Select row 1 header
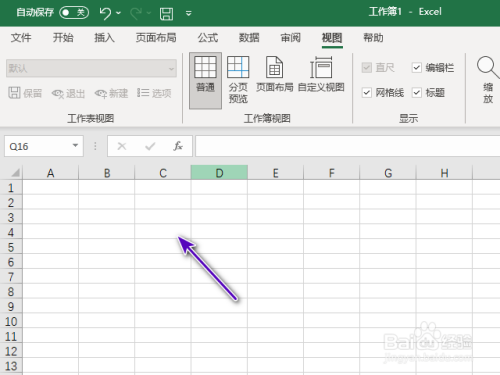This screenshot has width=500, height=375. [11, 188]
